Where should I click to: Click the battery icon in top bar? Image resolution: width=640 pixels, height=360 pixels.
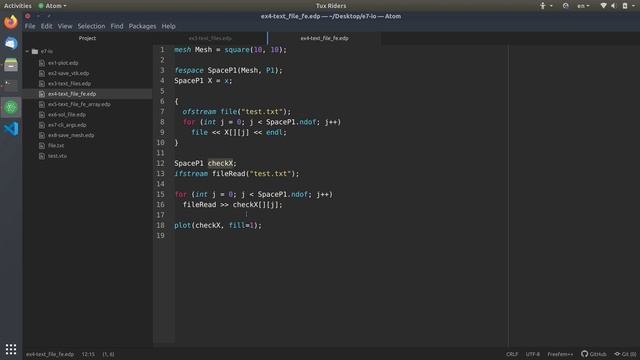click(624, 6)
